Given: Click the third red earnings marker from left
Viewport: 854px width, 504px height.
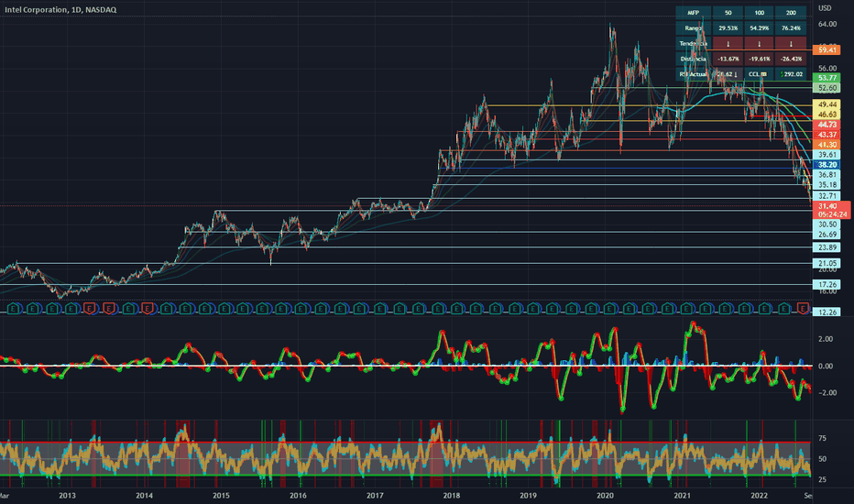Looking at the screenshot, I should 148,309.
